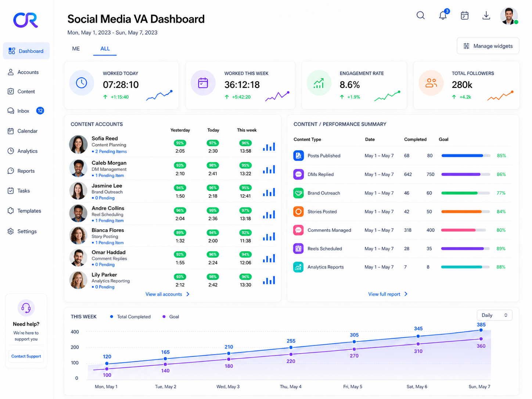Click Jasmine Lee's bar chart icon
This screenshot has width=532, height=399.
click(269, 192)
